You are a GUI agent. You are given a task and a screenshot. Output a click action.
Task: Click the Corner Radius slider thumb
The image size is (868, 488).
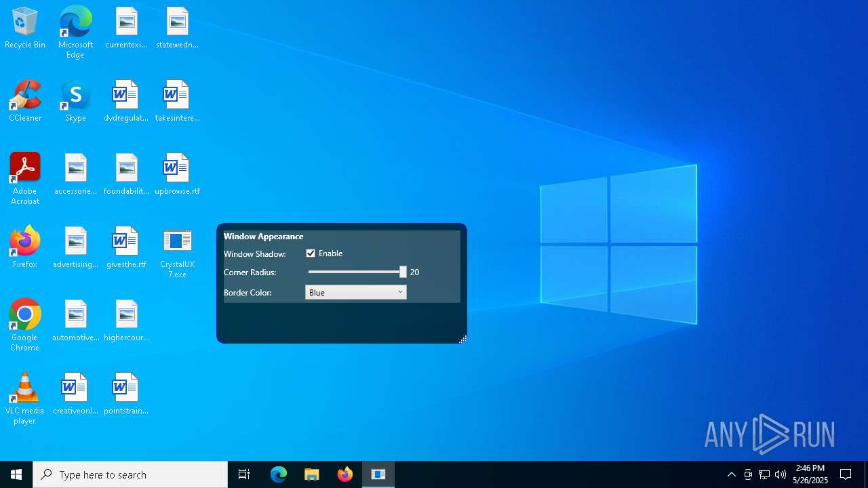(x=403, y=272)
